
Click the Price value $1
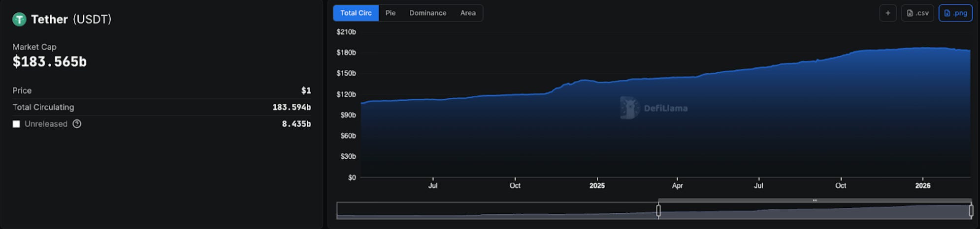click(306, 90)
